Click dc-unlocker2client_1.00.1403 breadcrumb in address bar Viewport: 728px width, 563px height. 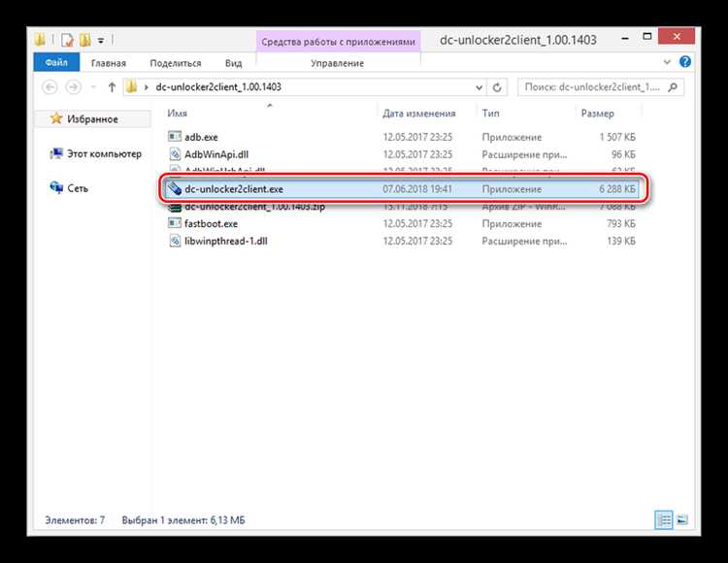tap(218, 87)
